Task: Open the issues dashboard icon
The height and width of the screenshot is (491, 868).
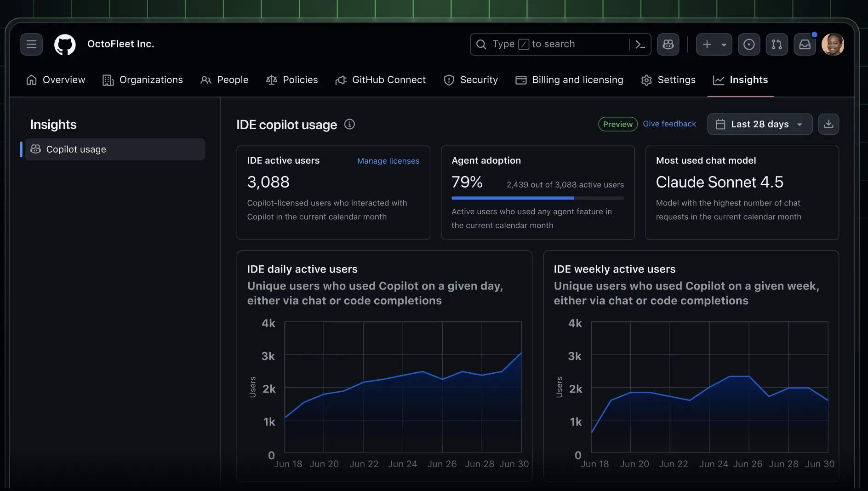Action: click(749, 44)
